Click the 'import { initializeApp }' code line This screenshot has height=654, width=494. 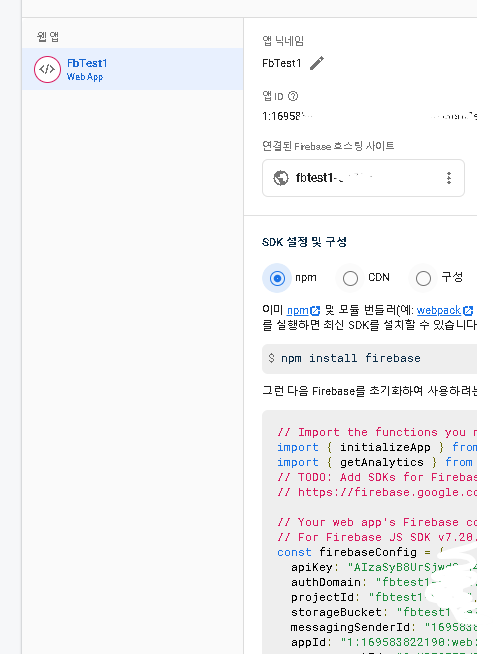[377, 447]
